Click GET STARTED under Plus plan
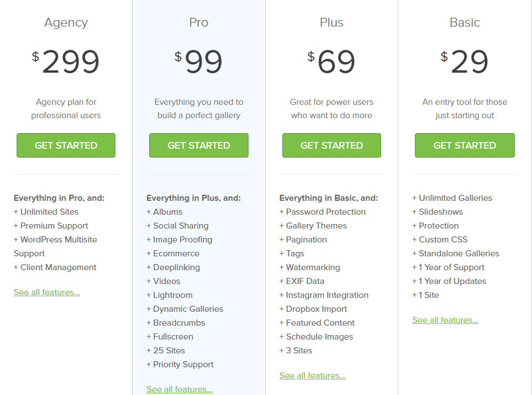The image size is (532, 395). click(332, 145)
